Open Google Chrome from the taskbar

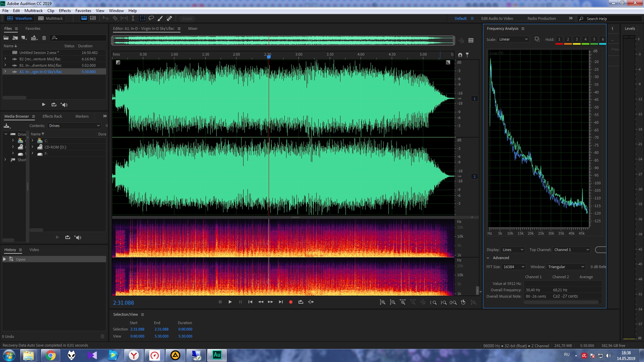[x=51, y=355]
